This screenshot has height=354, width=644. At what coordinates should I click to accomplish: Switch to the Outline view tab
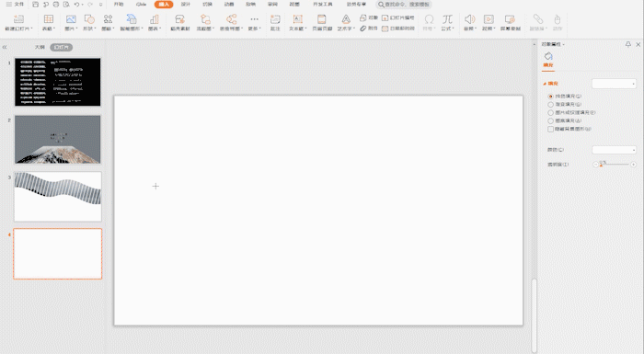coord(40,47)
